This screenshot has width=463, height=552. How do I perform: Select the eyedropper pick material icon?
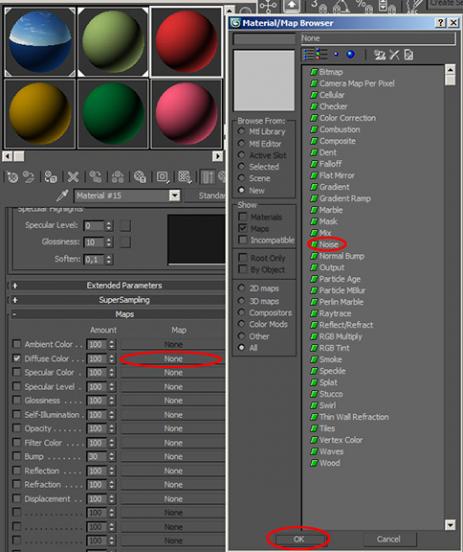[62, 195]
